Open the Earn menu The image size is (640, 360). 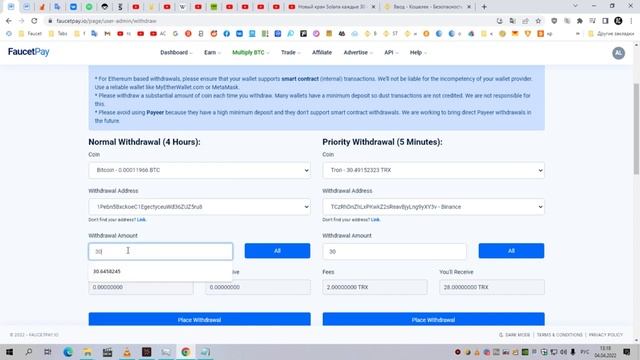[212, 53]
